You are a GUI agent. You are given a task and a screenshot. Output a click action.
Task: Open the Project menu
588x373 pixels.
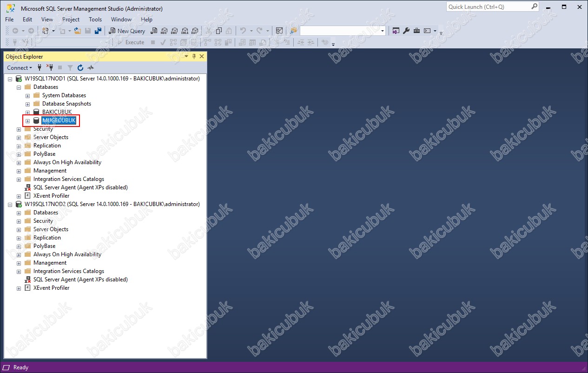[x=71, y=20]
